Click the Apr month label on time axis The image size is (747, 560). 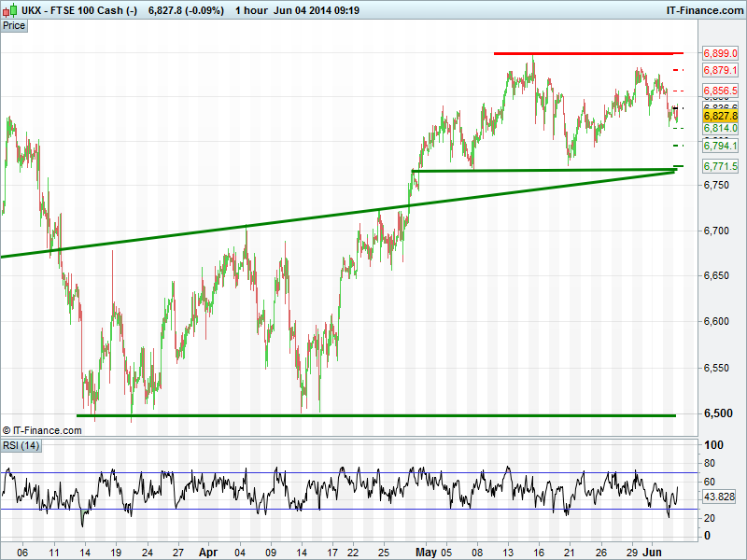pyautogui.click(x=208, y=553)
